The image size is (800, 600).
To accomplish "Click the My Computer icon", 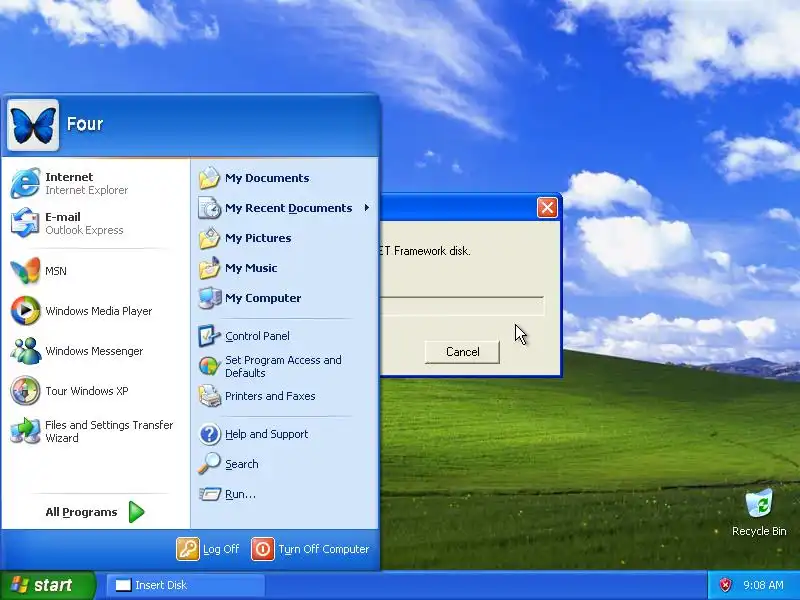I will [209, 298].
